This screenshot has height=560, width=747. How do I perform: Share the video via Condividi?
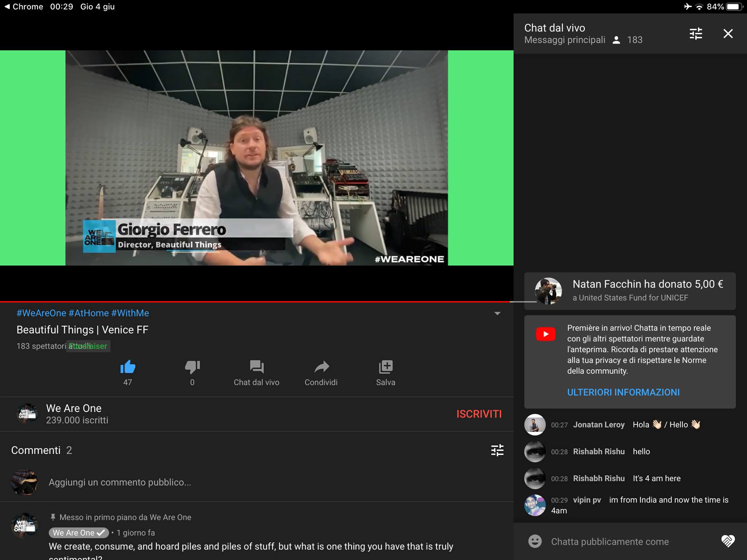coord(321,373)
